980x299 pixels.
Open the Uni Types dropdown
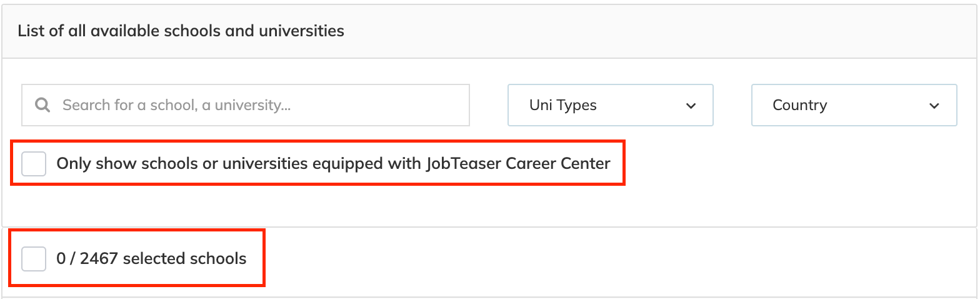610,105
